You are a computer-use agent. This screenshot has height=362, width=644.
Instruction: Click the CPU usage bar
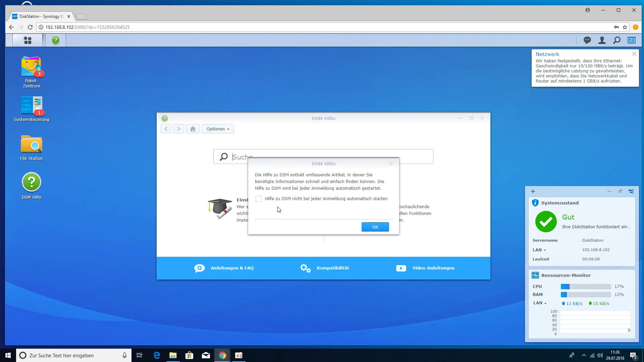click(586, 287)
